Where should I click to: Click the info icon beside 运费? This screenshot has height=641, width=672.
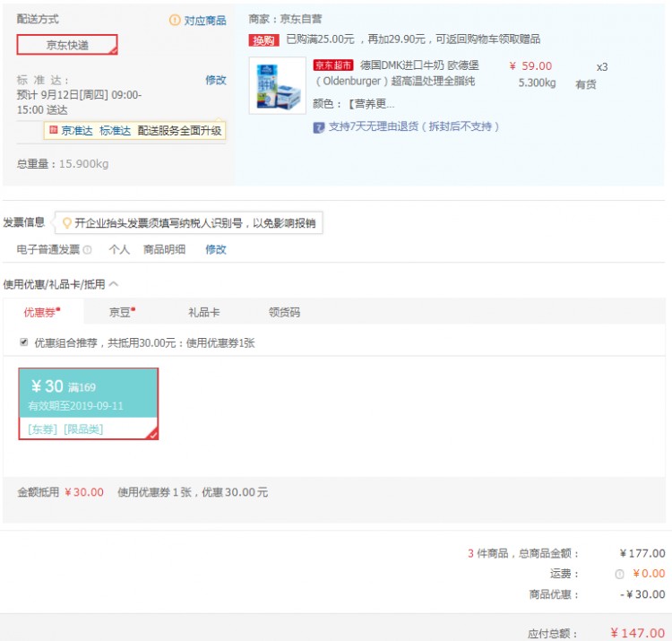(x=619, y=575)
